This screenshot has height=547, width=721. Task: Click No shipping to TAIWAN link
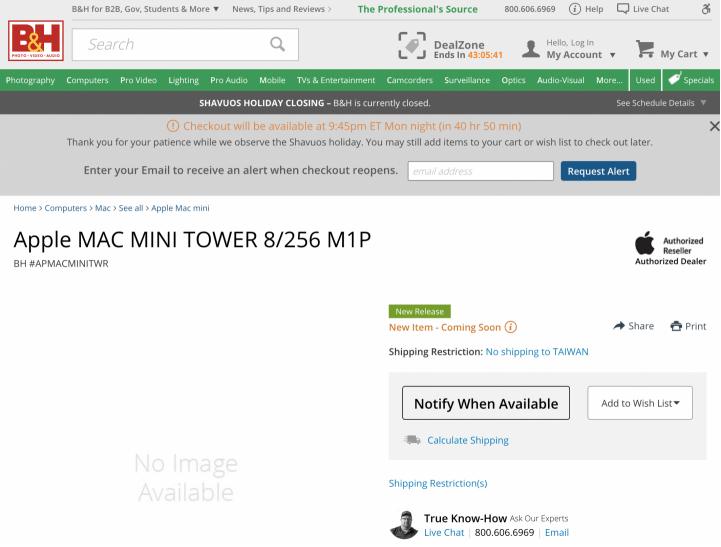point(537,352)
